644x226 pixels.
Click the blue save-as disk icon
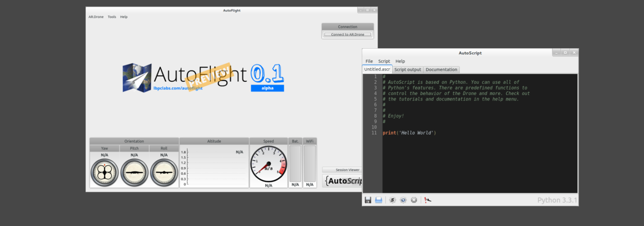379,200
